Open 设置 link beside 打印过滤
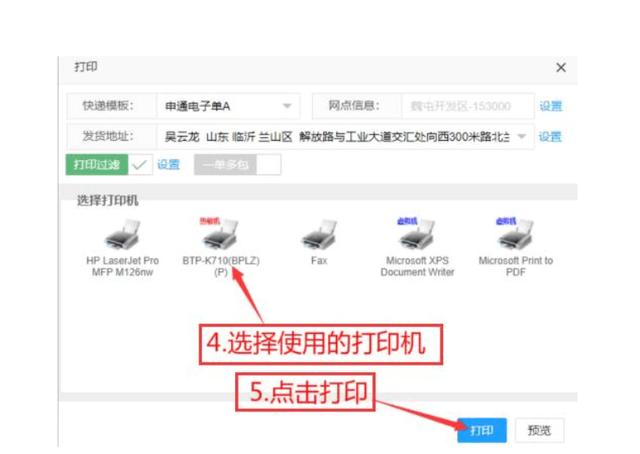Viewport: 640px width, 454px height. pos(169,165)
